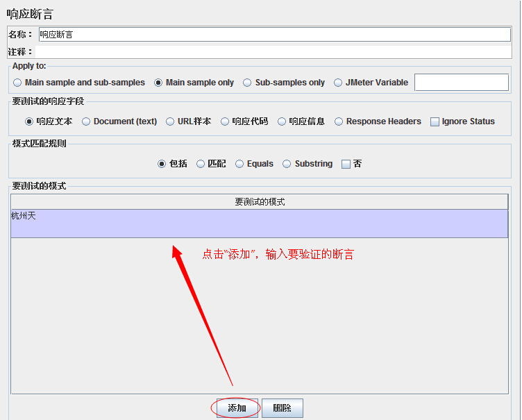The height and width of the screenshot is (420, 522).
Task: Toggle the 否 negation checkbox
Action: [346, 165]
